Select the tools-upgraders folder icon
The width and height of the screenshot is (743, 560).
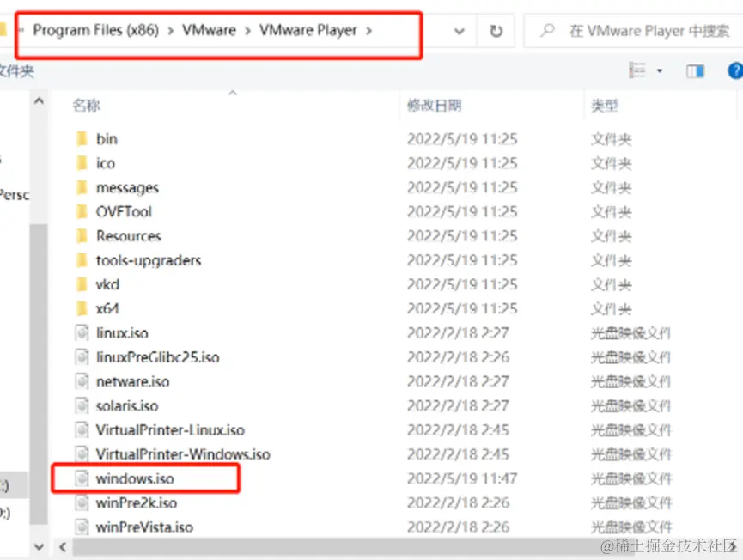[82, 260]
